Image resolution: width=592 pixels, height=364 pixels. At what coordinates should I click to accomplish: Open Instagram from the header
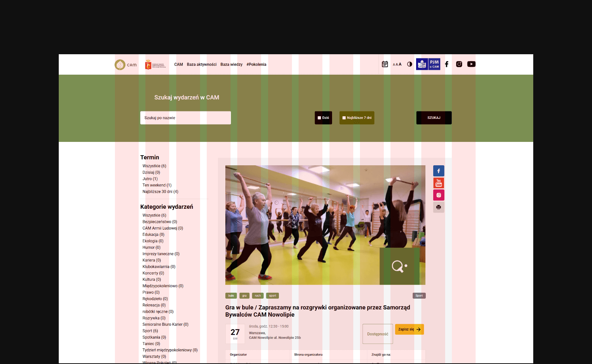(x=459, y=64)
